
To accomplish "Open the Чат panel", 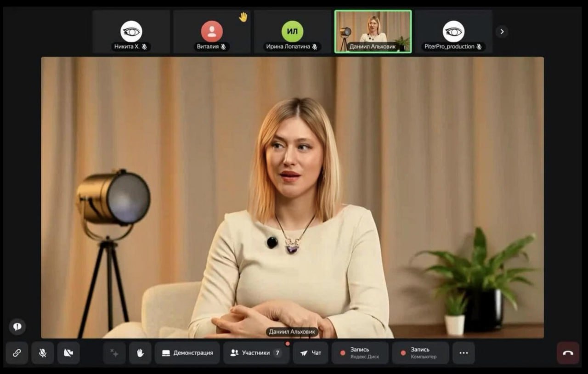I will pos(311,353).
